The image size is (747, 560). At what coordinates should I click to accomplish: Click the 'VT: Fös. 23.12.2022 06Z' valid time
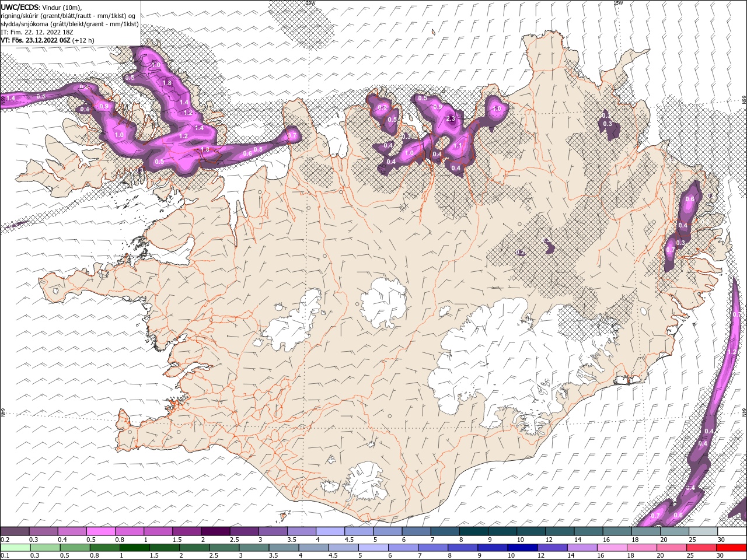[x=36, y=40]
